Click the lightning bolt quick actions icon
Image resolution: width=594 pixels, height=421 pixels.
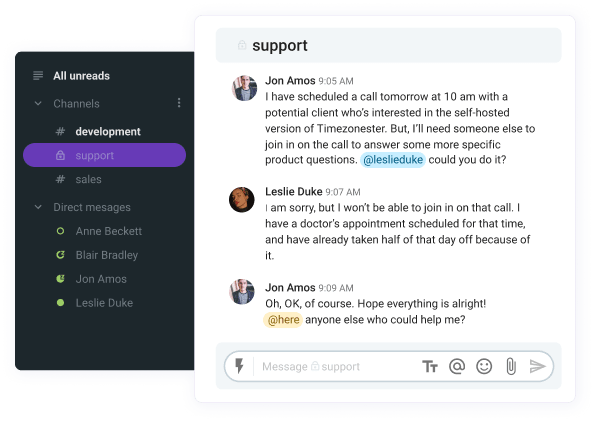[239, 366]
